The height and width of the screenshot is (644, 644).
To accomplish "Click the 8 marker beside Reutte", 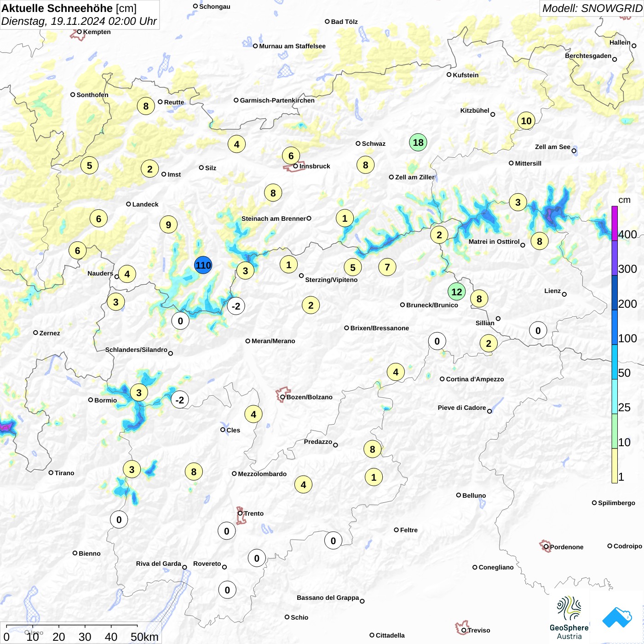I will point(146,106).
